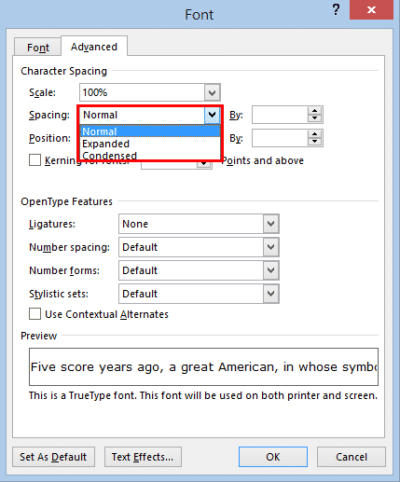Open Text Effects dialog

coord(143,457)
